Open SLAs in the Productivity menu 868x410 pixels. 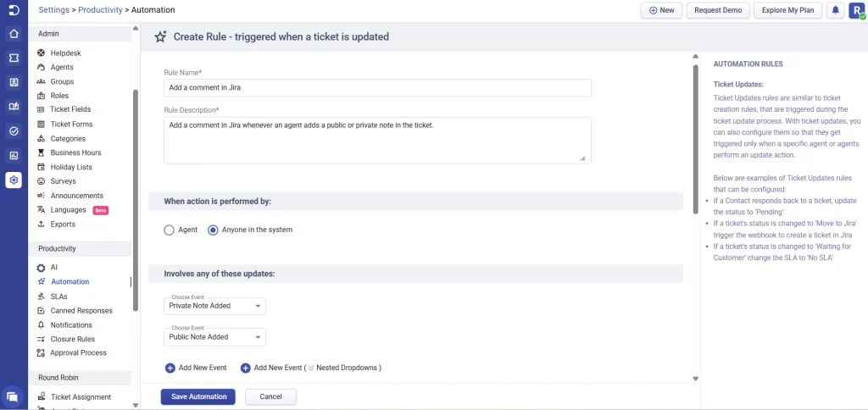(58, 296)
